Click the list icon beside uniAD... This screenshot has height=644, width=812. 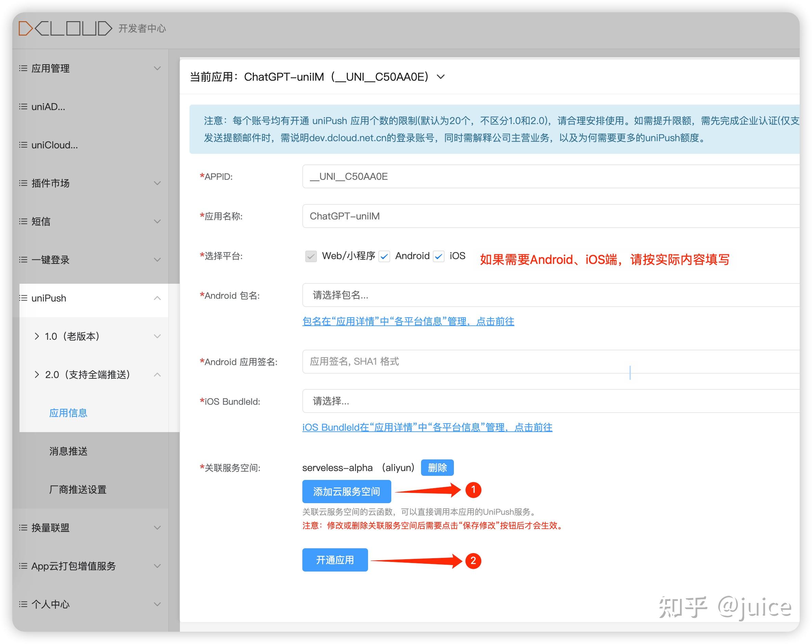tap(23, 107)
